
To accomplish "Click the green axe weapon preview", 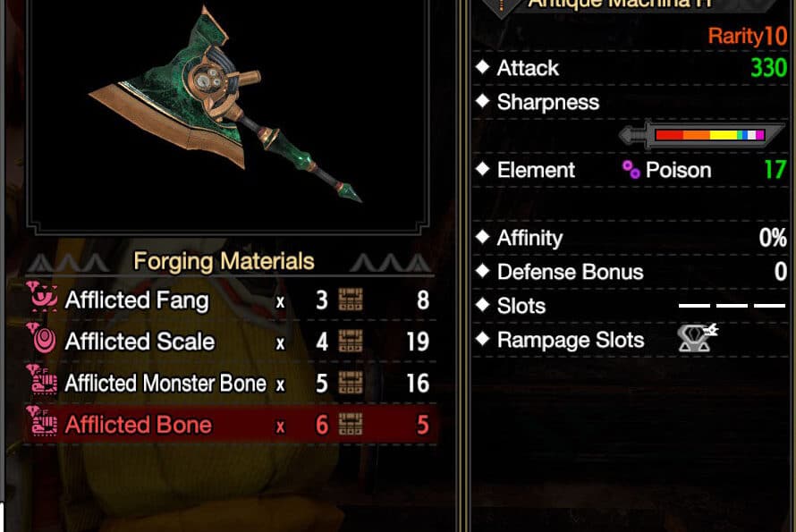I will click(224, 103).
